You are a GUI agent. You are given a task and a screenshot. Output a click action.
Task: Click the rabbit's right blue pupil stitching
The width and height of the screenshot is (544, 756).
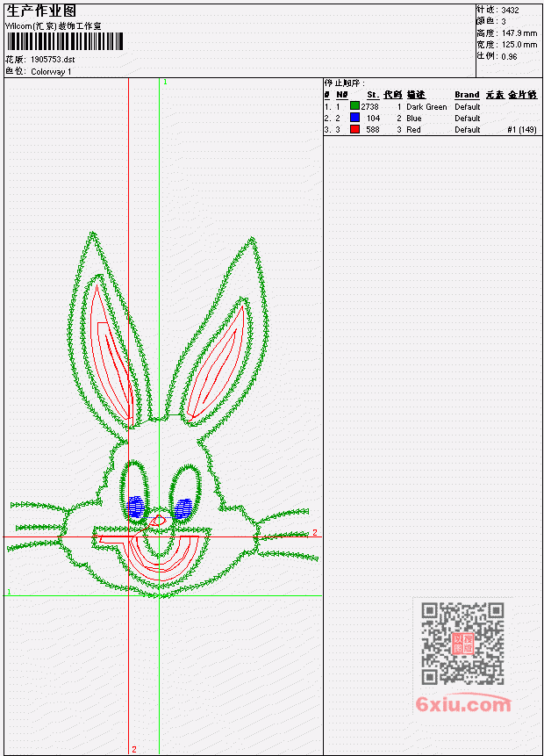[x=183, y=509]
